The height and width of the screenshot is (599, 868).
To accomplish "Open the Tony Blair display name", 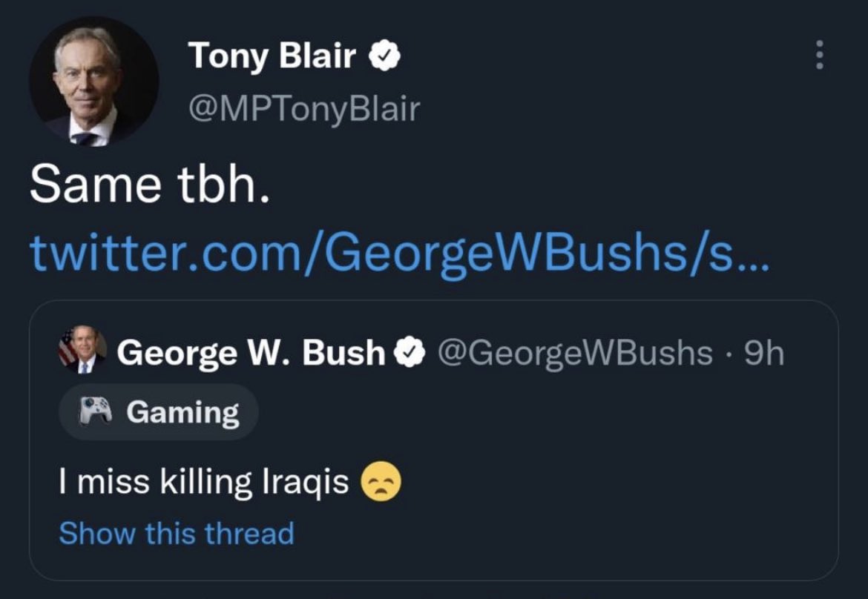I will click(x=272, y=56).
